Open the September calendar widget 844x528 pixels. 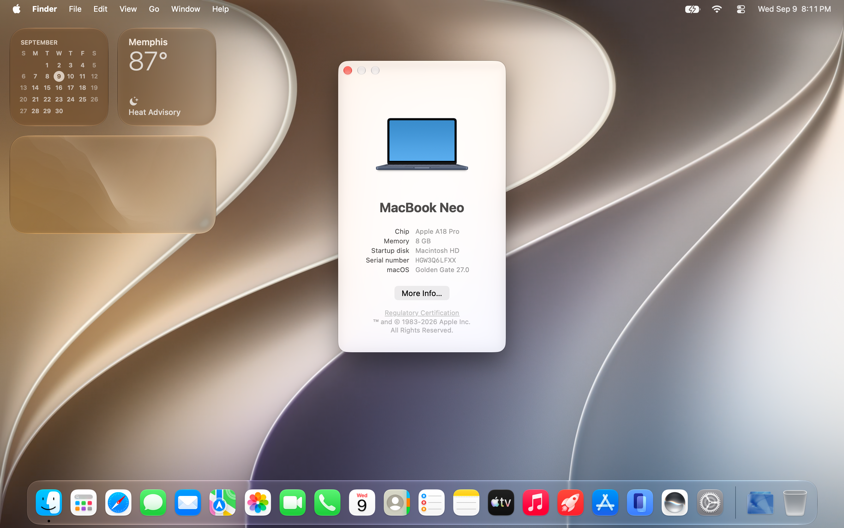(x=59, y=77)
